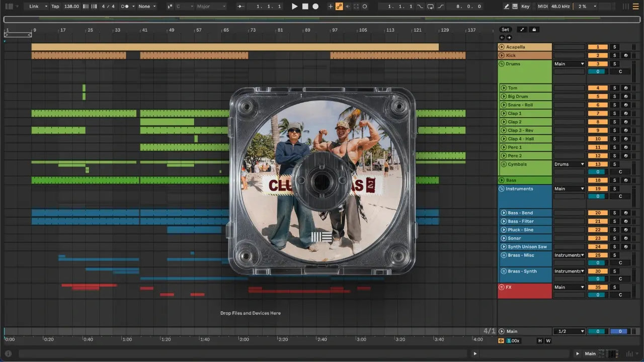
Task: Fold the Drums group track
Action: (x=502, y=64)
